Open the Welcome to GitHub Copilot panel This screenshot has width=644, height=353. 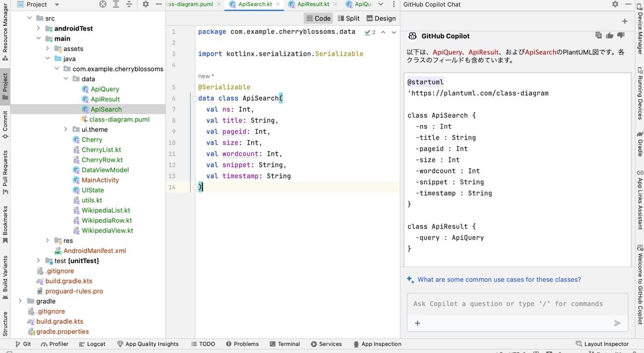point(640,284)
